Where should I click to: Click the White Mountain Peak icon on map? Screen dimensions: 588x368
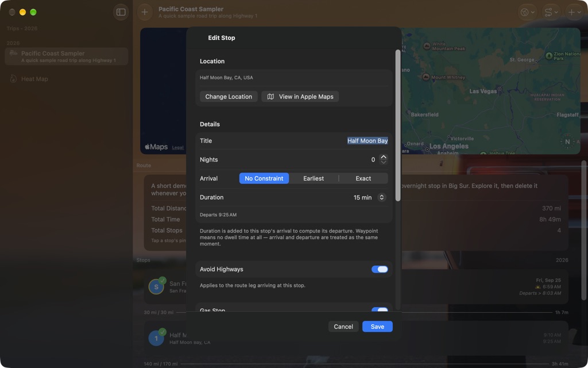pos(427,46)
